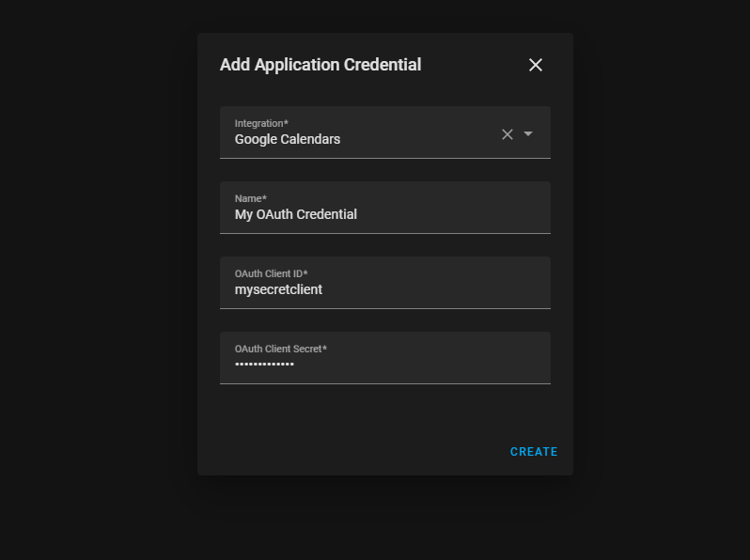
Task: Click the 'Add Application Credential' dialog title
Action: click(320, 65)
